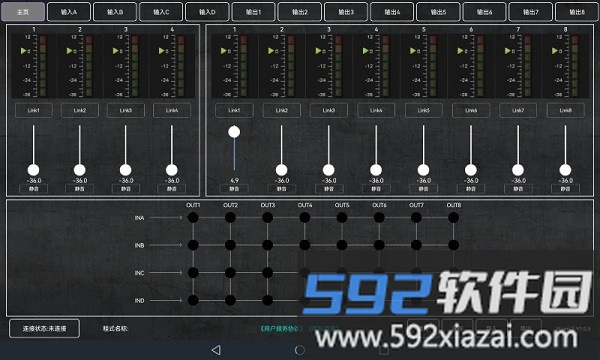The image size is (600, 360).
Task: Select input 3 meter green threshold arrow
Action: (116, 50)
